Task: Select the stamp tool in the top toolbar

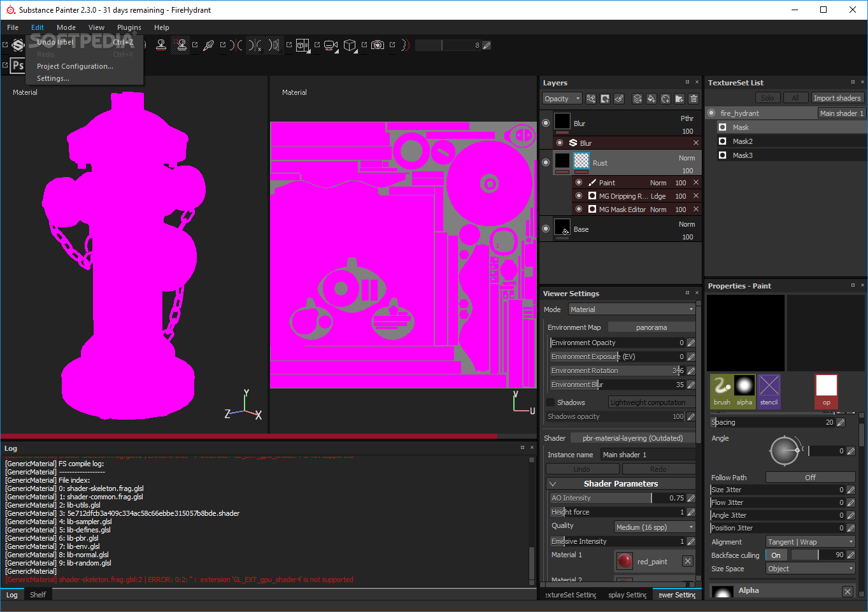Action: tap(161, 45)
